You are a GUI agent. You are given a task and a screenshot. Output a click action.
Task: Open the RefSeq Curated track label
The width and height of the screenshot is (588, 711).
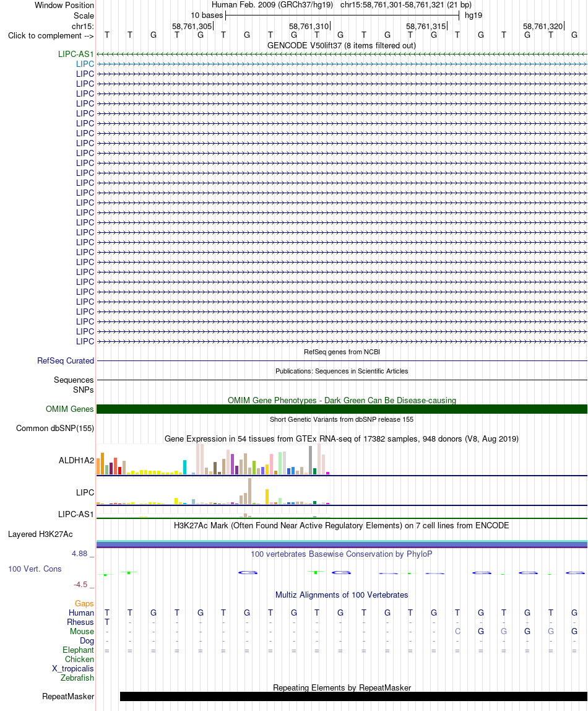click(66, 360)
